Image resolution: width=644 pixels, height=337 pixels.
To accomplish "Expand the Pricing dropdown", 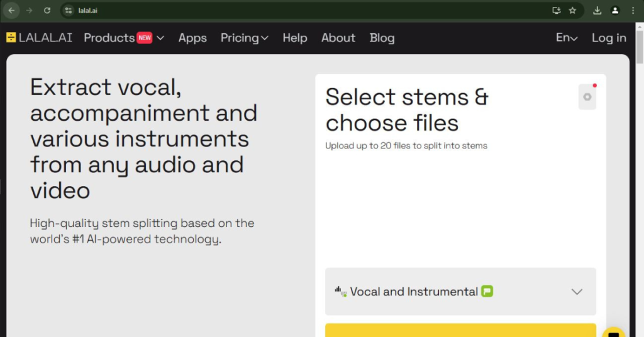I will pos(245,38).
